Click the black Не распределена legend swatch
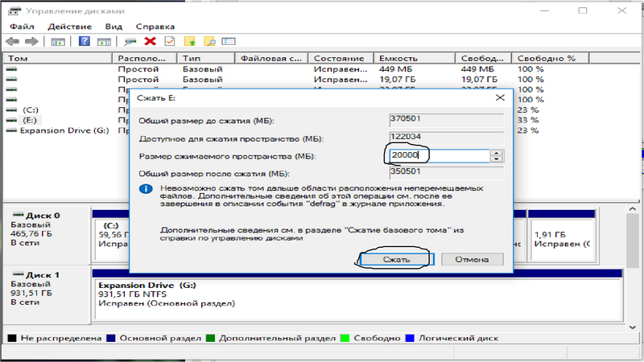 12,338
